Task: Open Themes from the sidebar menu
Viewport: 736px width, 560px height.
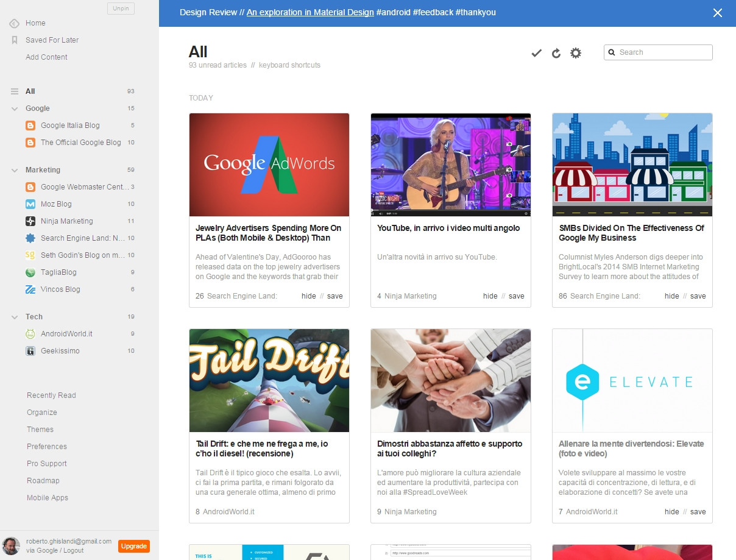Action: pyautogui.click(x=40, y=430)
